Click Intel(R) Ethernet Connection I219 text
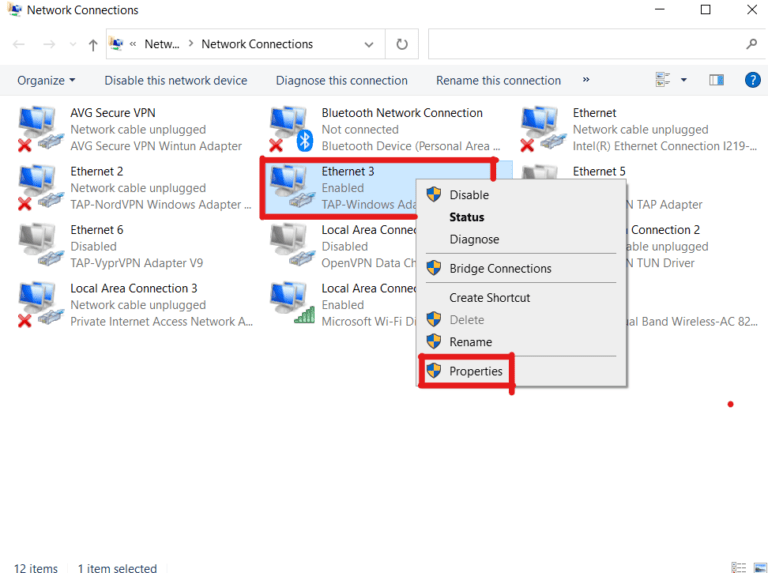 click(664, 146)
